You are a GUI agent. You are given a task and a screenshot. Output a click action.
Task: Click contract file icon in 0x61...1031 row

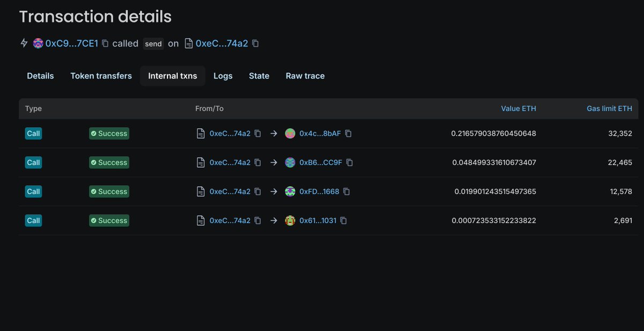pos(201,220)
